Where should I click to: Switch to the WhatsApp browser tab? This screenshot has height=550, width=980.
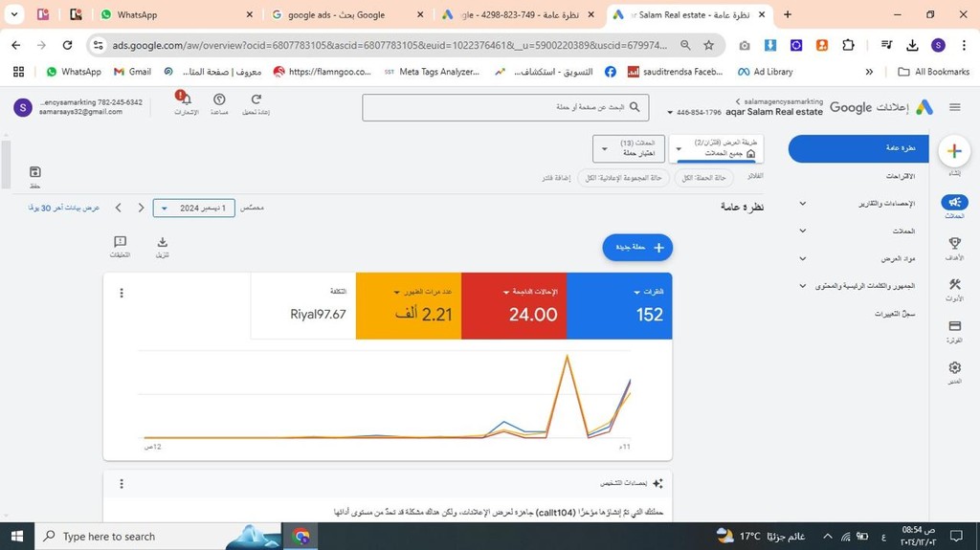[x=176, y=14]
